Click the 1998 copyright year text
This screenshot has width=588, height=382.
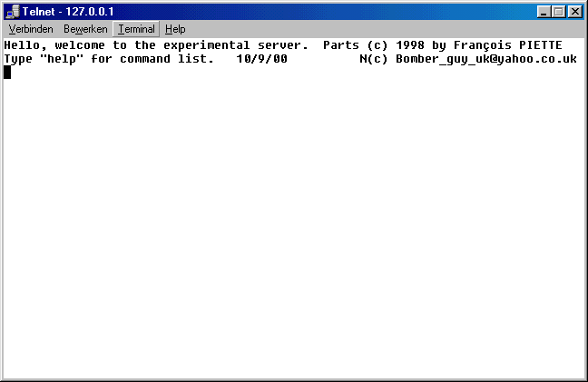coord(410,45)
